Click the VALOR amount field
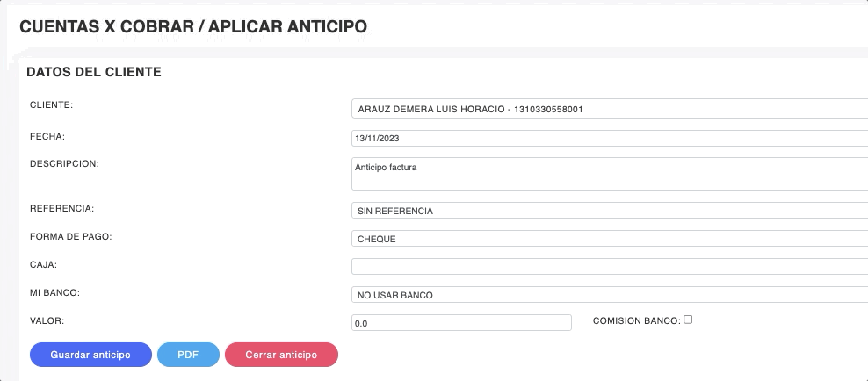This screenshot has height=381, width=868. 461,323
